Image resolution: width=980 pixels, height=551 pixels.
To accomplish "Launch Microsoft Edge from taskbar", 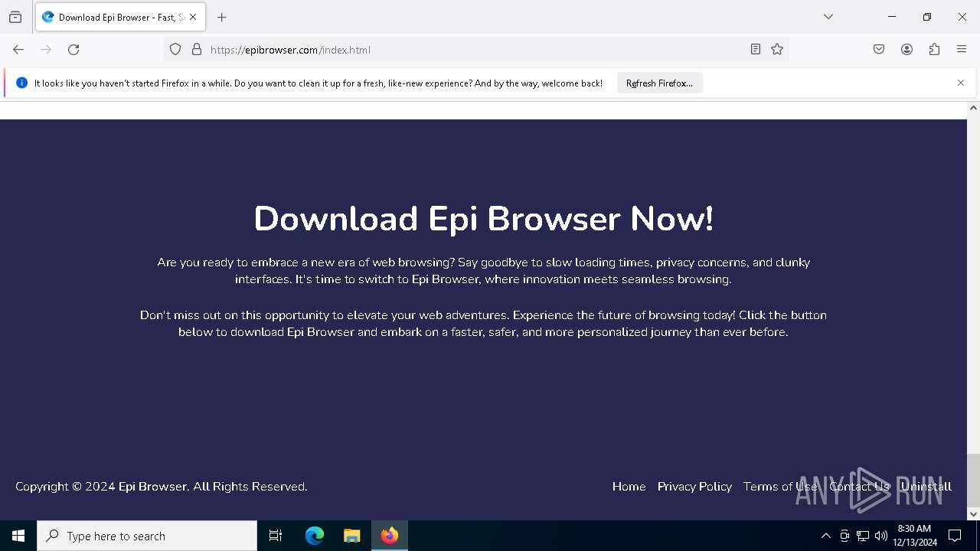I will pos(315,536).
